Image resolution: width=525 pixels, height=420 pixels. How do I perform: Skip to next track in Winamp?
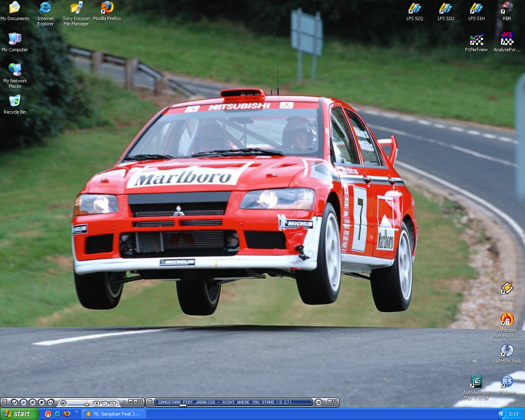(x=50, y=403)
